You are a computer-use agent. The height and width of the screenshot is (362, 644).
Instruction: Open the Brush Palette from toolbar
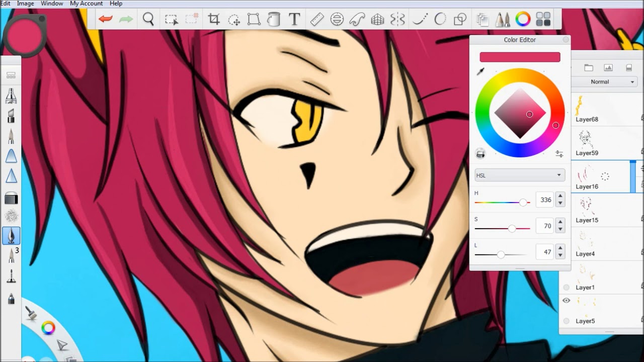(x=502, y=19)
